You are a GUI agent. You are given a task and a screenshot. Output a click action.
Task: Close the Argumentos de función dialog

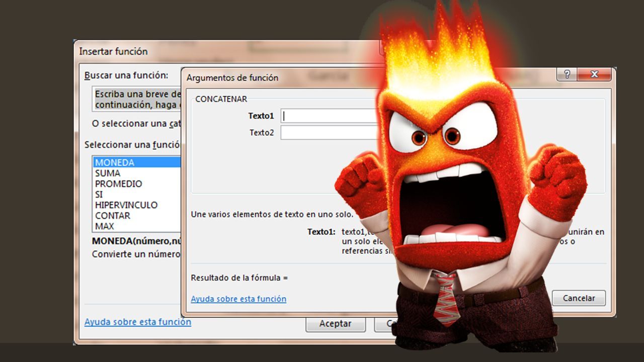click(594, 74)
